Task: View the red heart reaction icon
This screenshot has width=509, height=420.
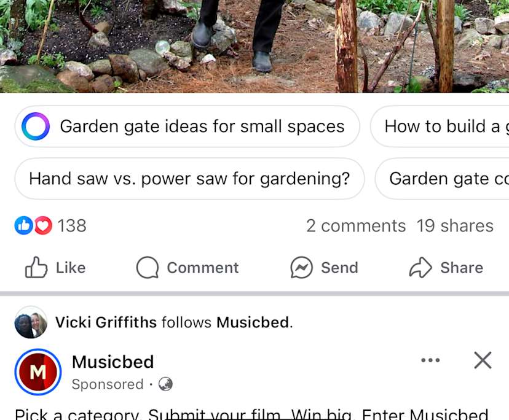Action: point(42,226)
